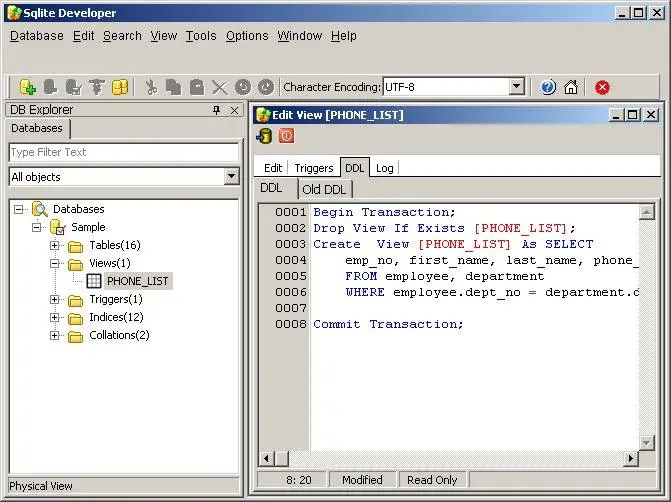Click the Databases root magnifier icon
The height and width of the screenshot is (502, 671).
(x=40, y=209)
